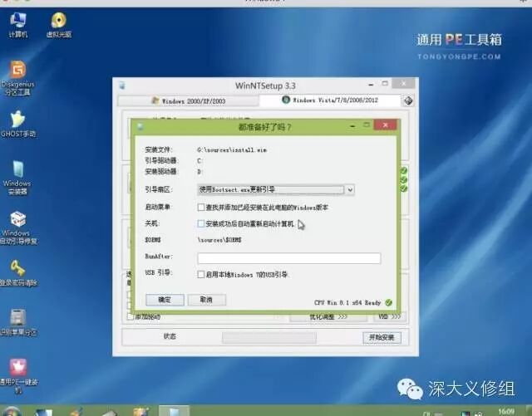Open the Windows启动引导修复 desktop icon

point(18,228)
